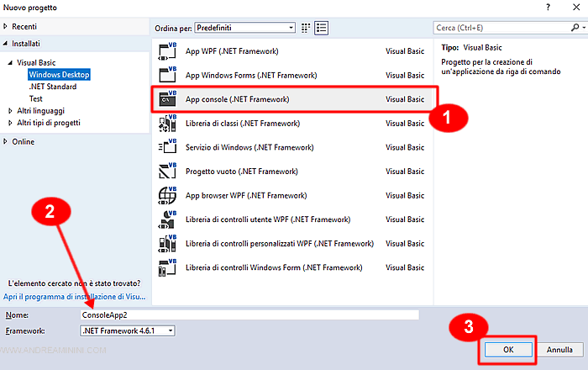Switch to medium icons list view
This screenshot has height=370, width=588.
point(321,28)
